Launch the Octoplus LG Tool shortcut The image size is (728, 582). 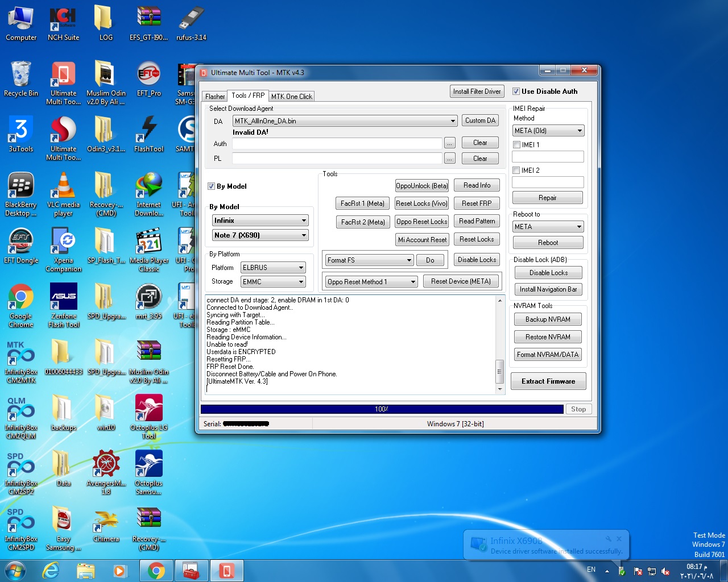pos(148,417)
